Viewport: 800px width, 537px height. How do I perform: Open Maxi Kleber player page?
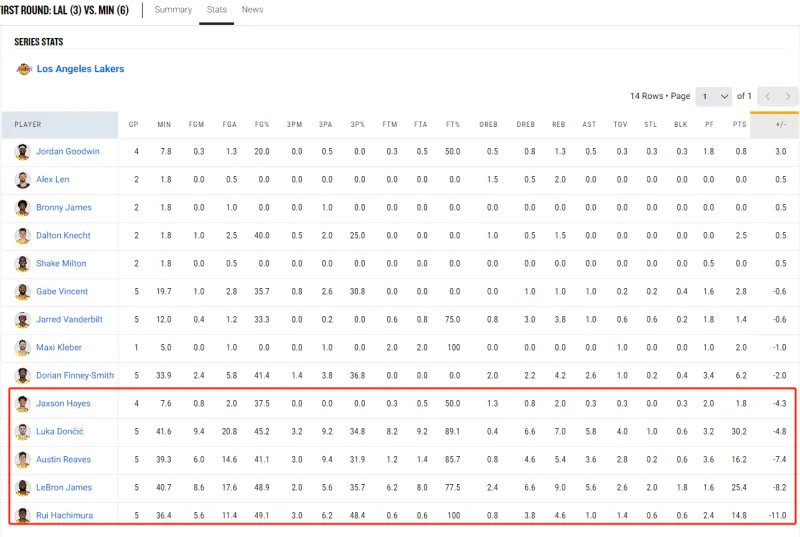pos(59,348)
